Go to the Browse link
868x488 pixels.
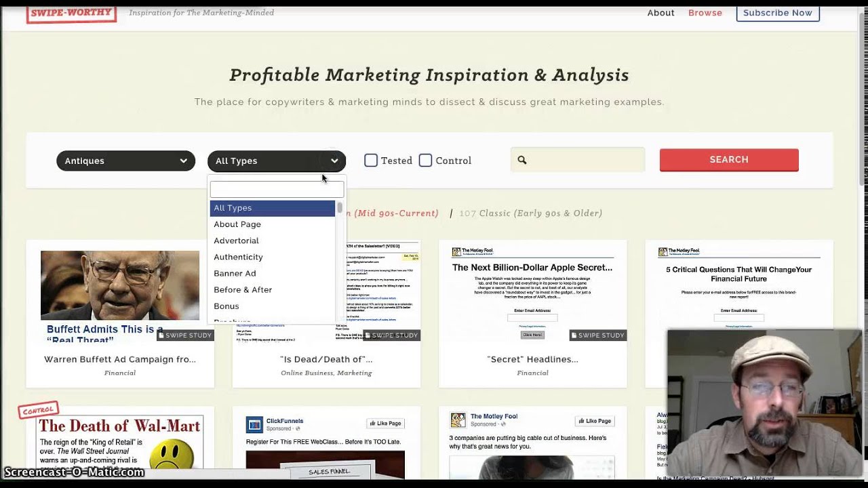[705, 13]
